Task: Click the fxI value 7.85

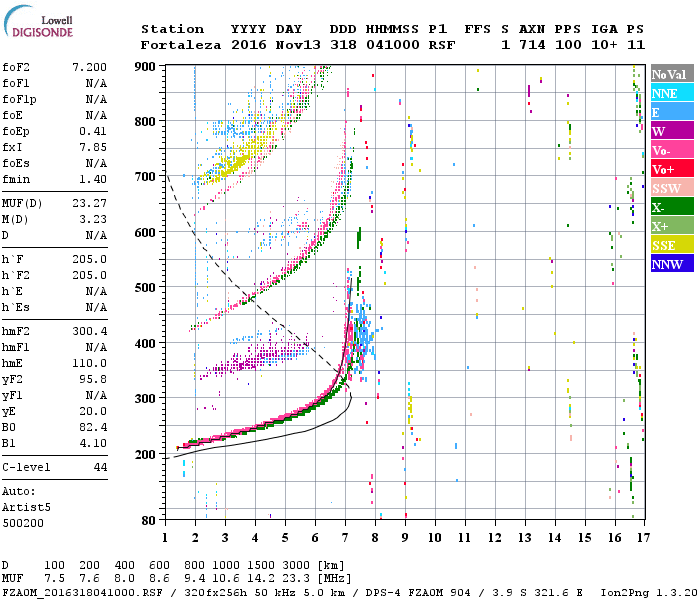Action: (x=93, y=147)
